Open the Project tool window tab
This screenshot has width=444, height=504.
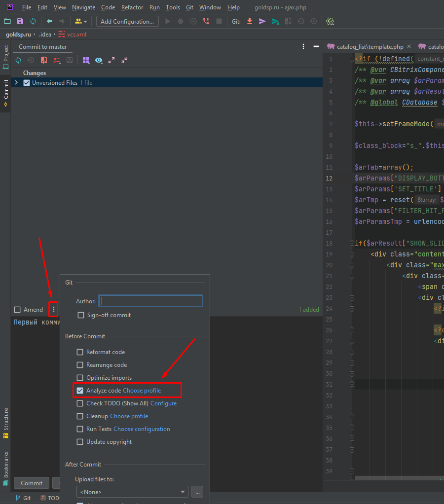point(5,57)
